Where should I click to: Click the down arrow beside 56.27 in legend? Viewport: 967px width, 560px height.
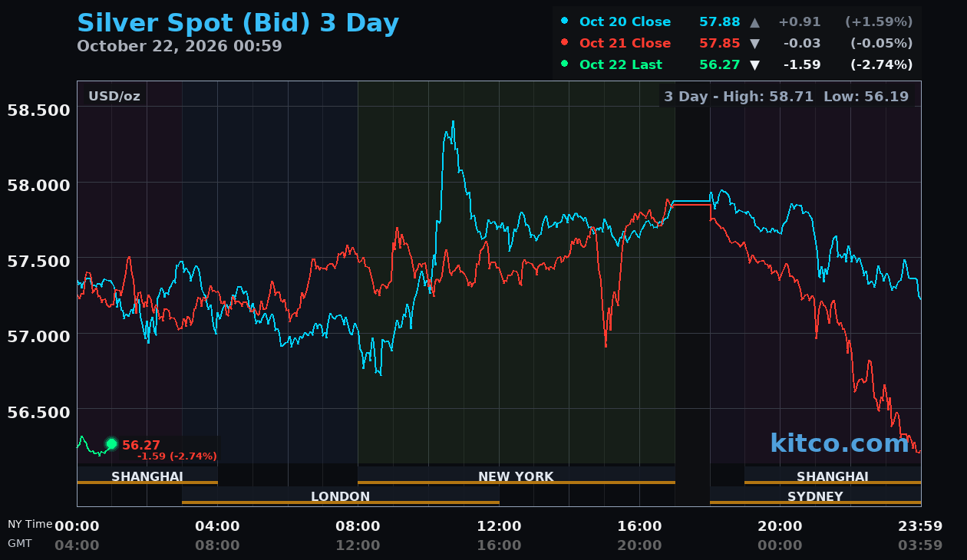tap(754, 65)
